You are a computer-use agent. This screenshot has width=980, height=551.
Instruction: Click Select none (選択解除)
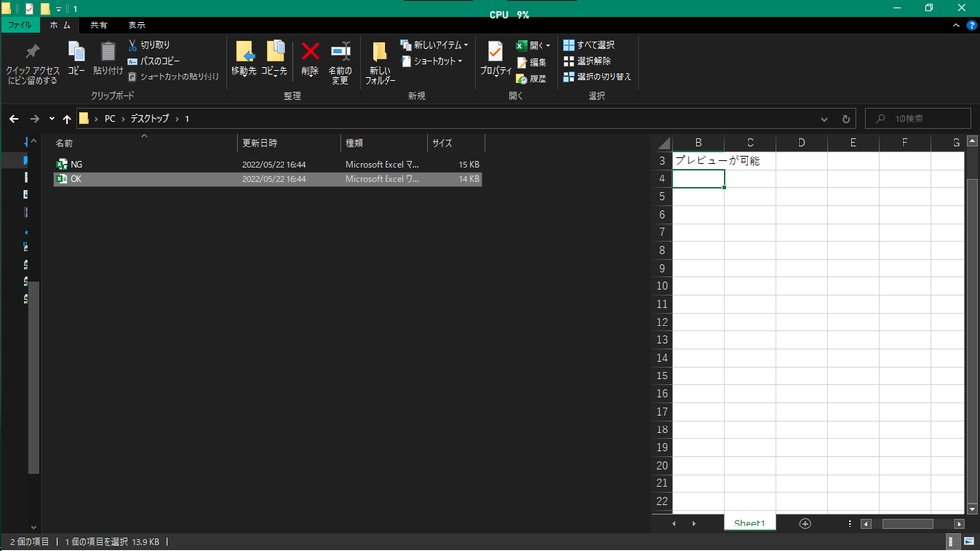coord(588,61)
